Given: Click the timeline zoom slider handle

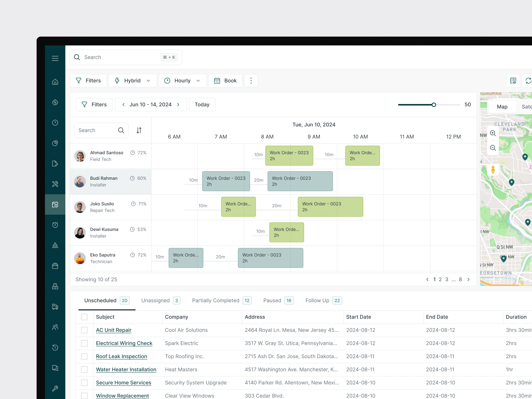Looking at the screenshot, I should 434,105.
